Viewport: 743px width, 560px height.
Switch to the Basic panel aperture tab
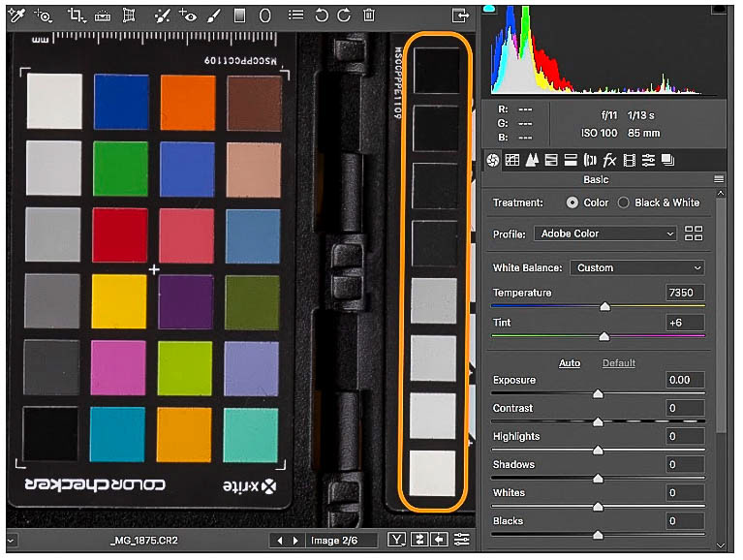pyautogui.click(x=493, y=161)
